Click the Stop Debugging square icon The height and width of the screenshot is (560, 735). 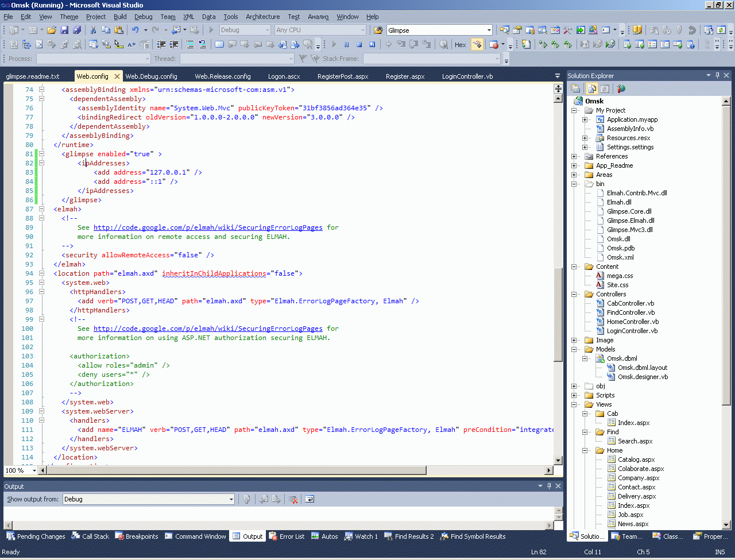click(x=359, y=44)
